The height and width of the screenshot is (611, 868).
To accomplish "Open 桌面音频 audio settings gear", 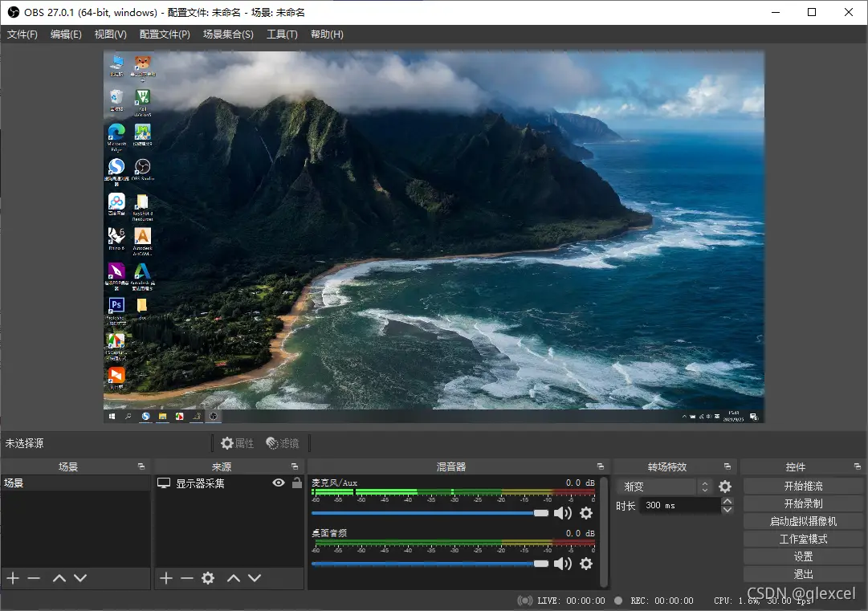I will point(586,564).
